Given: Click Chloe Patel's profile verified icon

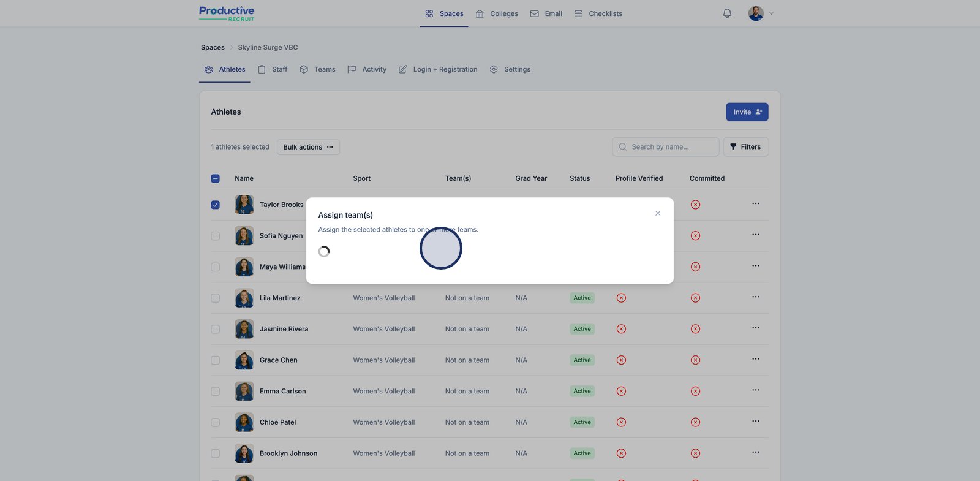Looking at the screenshot, I should pos(621,422).
